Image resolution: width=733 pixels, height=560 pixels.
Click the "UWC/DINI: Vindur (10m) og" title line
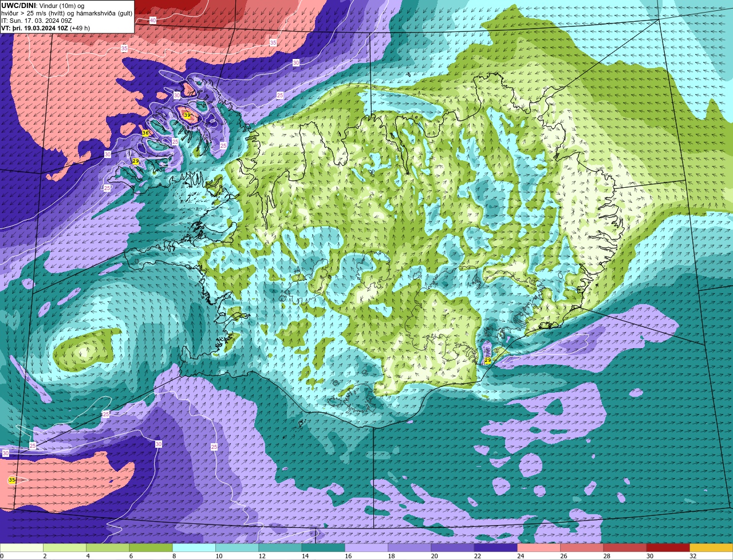(x=43, y=6)
